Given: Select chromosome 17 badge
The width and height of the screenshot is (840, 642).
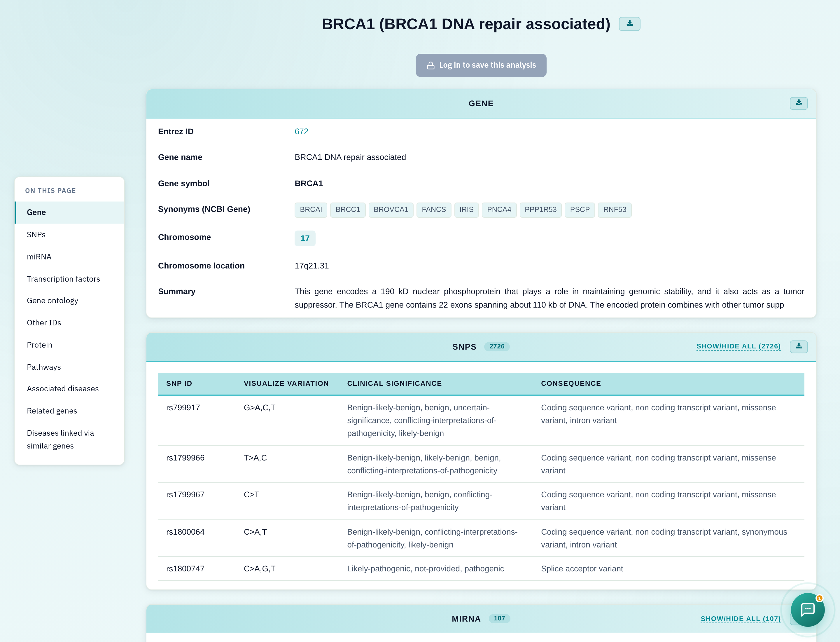Looking at the screenshot, I should pyautogui.click(x=305, y=238).
